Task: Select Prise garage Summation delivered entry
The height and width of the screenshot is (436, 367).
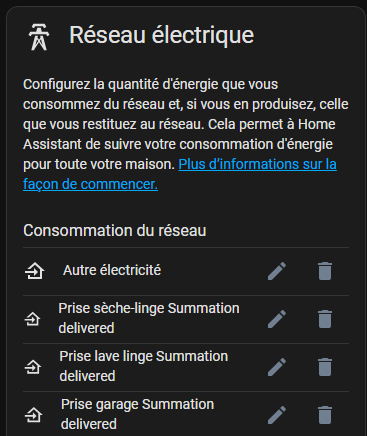Action: tap(137, 414)
